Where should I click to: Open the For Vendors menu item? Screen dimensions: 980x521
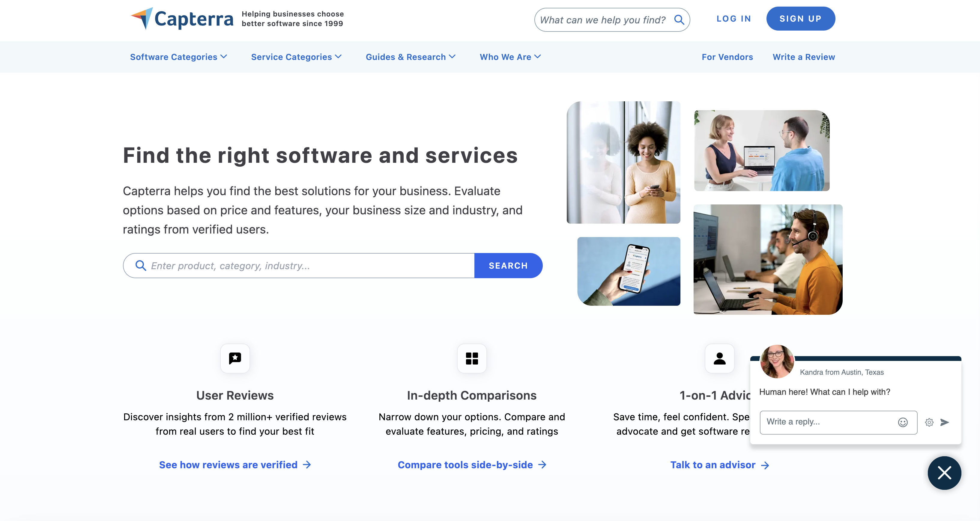coord(727,56)
